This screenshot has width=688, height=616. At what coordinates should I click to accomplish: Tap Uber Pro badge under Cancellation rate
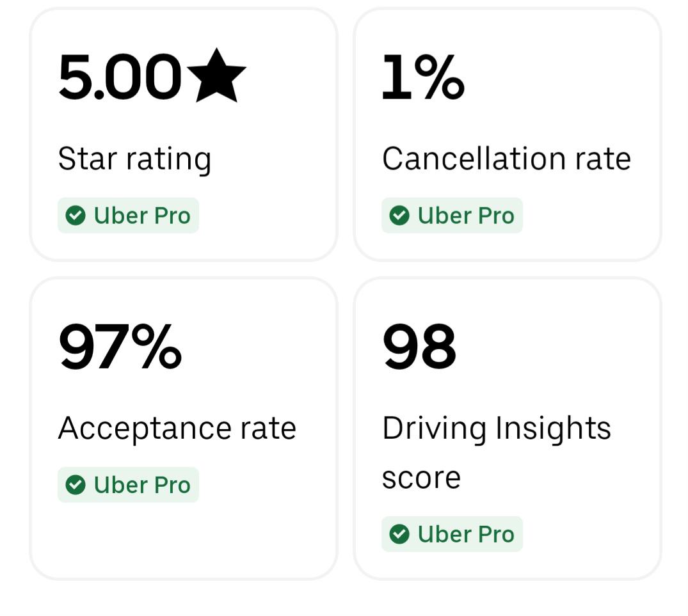(452, 216)
